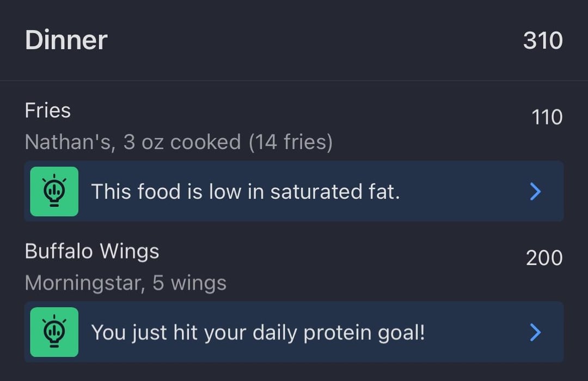Image resolution: width=588 pixels, height=381 pixels.
Task: Tap the Morningstar 5 wings serving description
Action: click(126, 282)
